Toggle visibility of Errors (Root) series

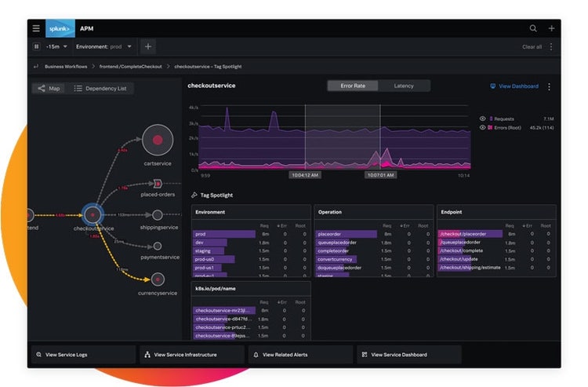pyautogui.click(x=482, y=127)
